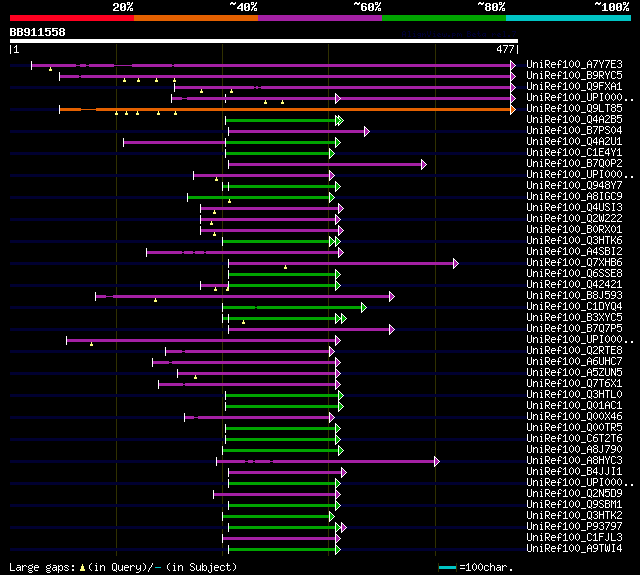Viewport: 640px width, 575px height.
Task: Select the UniRef100_Q4A2U1 label
Action: click(574, 142)
